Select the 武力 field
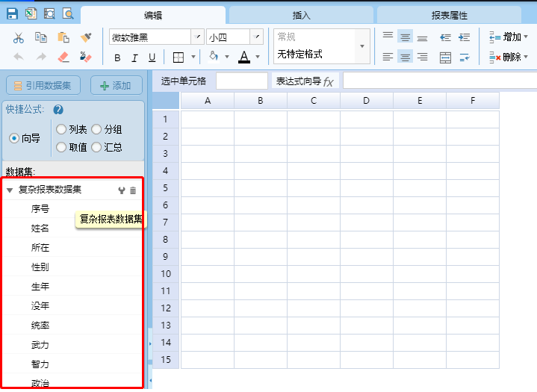The image size is (537, 392). pyautogui.click(x=40, y=345)
